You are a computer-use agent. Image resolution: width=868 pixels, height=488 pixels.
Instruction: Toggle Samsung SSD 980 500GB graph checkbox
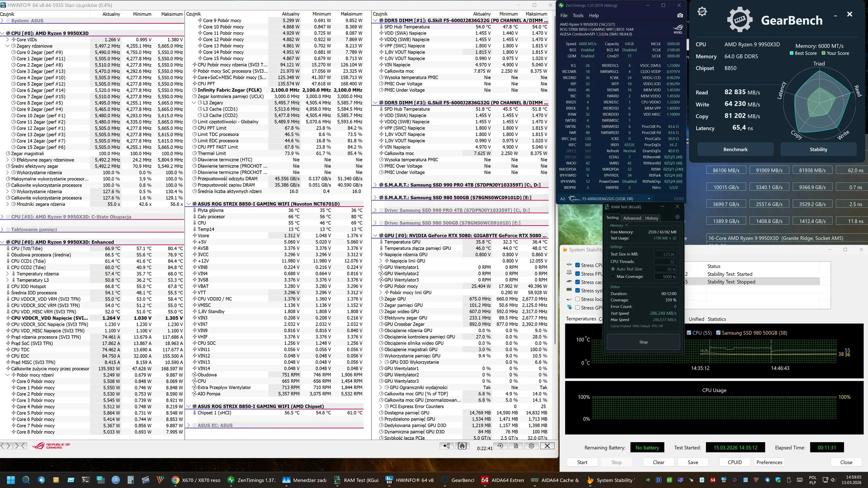point(718,333)
